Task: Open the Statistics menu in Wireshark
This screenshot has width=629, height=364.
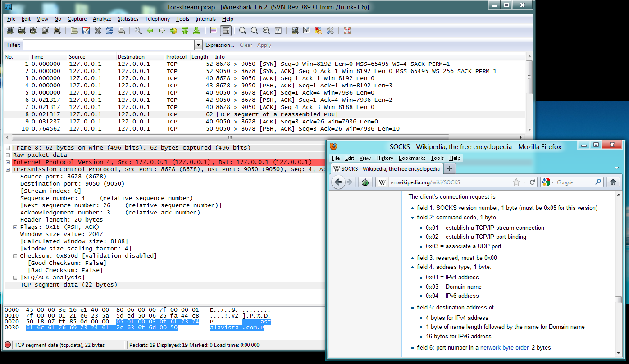Action: pos(128,19)
